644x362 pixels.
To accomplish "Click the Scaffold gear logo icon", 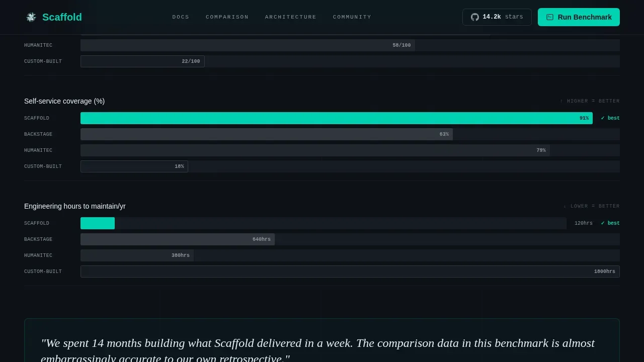I will click(31, 17).
